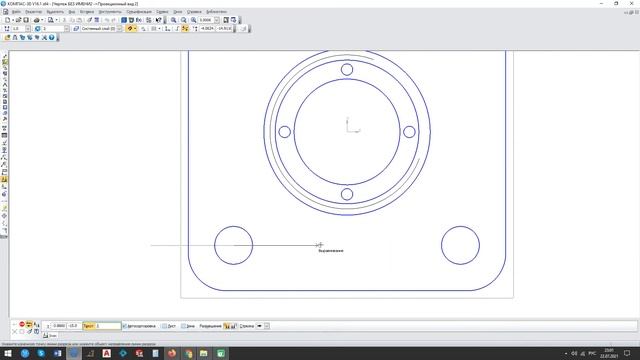640x360 pixels.
Task: Open the Спецификация menu
Action: (x=139, y=12)
